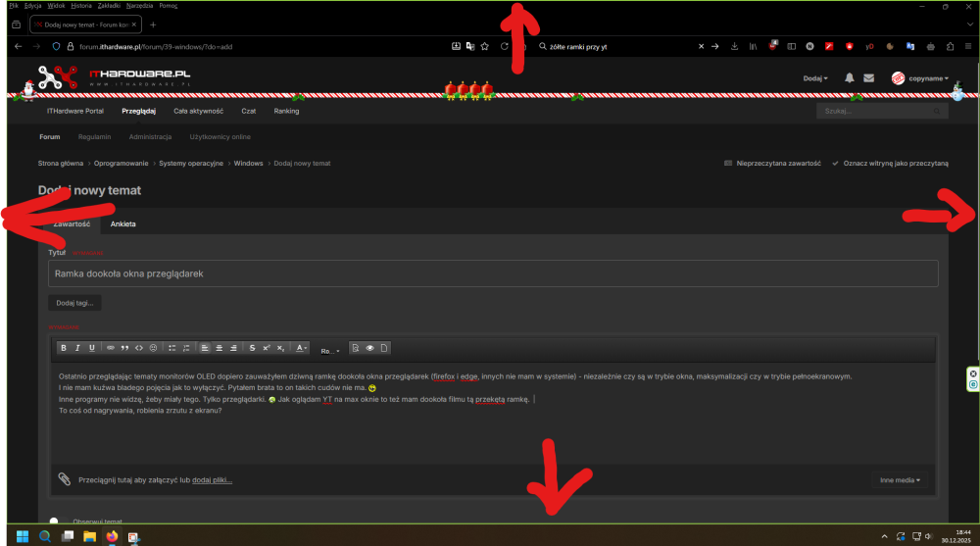The width and height of the screenshot is (980, 546).
Task: Insert a quote block in the editor
Action: [x=124, y=348]
